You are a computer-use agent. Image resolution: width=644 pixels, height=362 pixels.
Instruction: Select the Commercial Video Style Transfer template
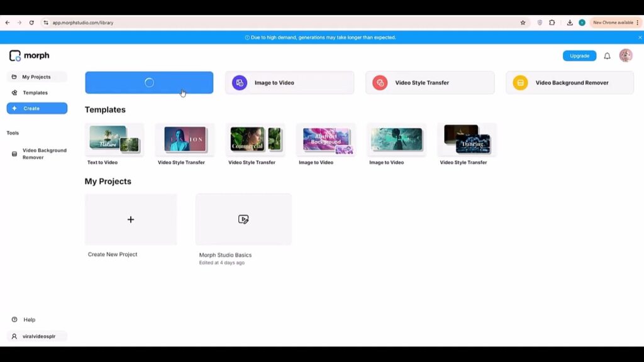point(255,140)
